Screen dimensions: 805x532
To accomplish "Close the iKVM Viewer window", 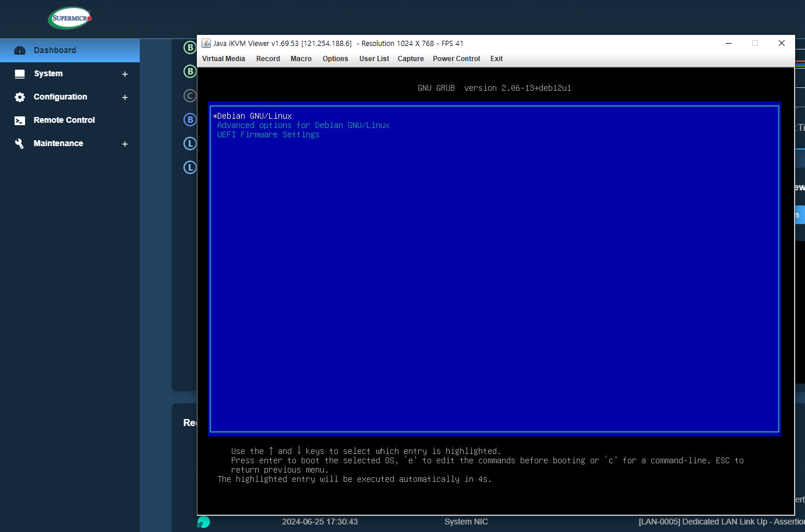I will point(782,43).
